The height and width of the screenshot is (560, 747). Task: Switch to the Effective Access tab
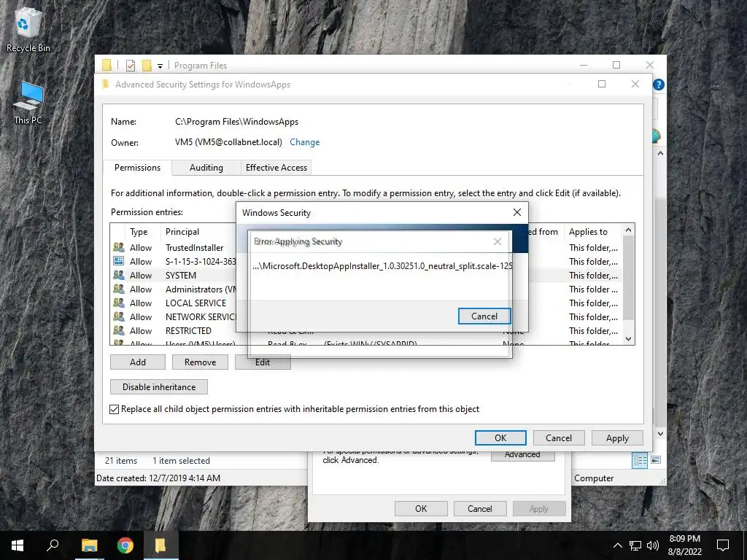click(x=276, y=168)
